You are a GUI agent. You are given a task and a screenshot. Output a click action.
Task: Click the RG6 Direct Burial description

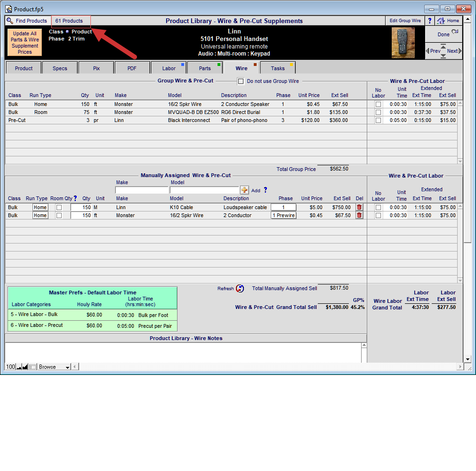click(241, 112)
